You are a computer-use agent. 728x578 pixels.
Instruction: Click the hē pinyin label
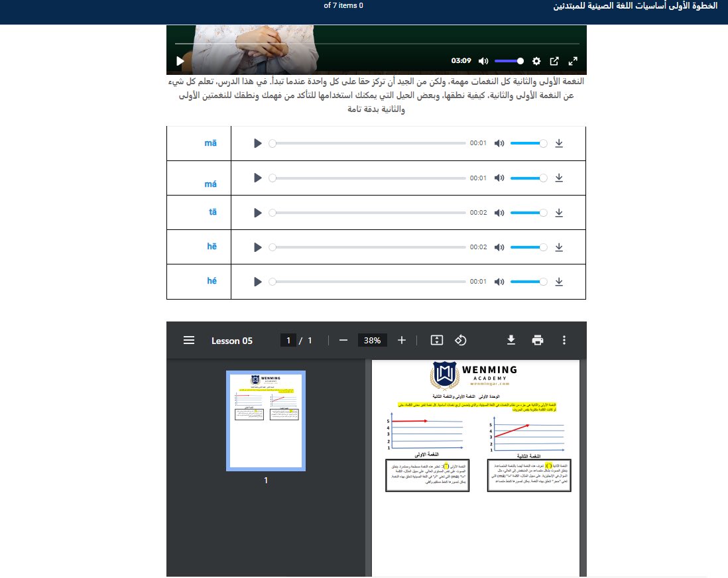[x=212, y=246]
